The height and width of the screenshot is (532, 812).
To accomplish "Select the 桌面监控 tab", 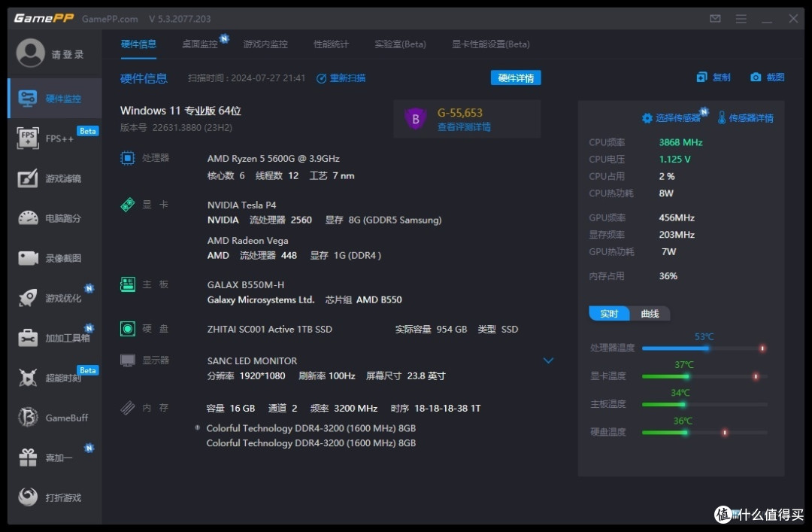I will pos(200,44).
